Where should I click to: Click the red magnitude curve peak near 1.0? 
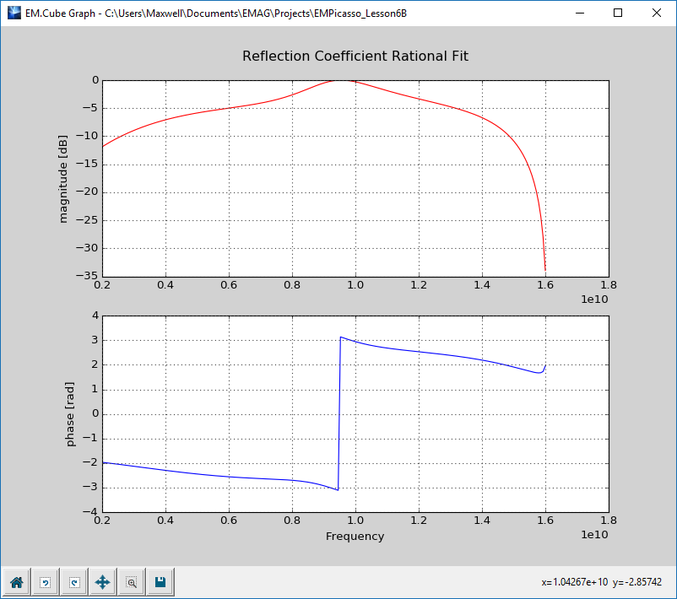(x=339, y=80)
